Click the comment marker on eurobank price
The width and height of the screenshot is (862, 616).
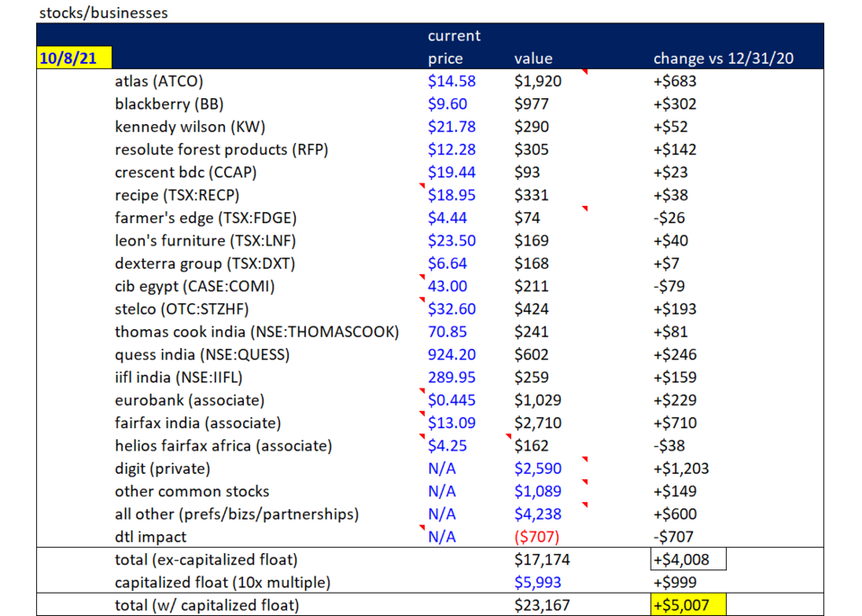(x=422, y=391)
